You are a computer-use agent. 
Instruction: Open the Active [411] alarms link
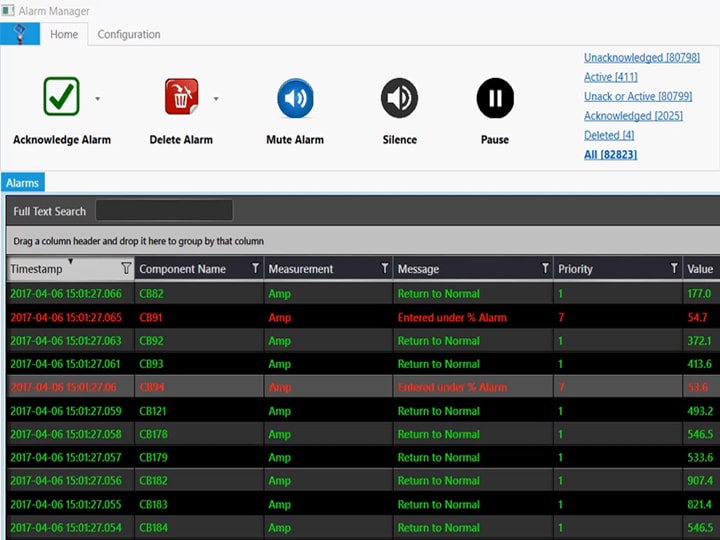pos(610,77)
